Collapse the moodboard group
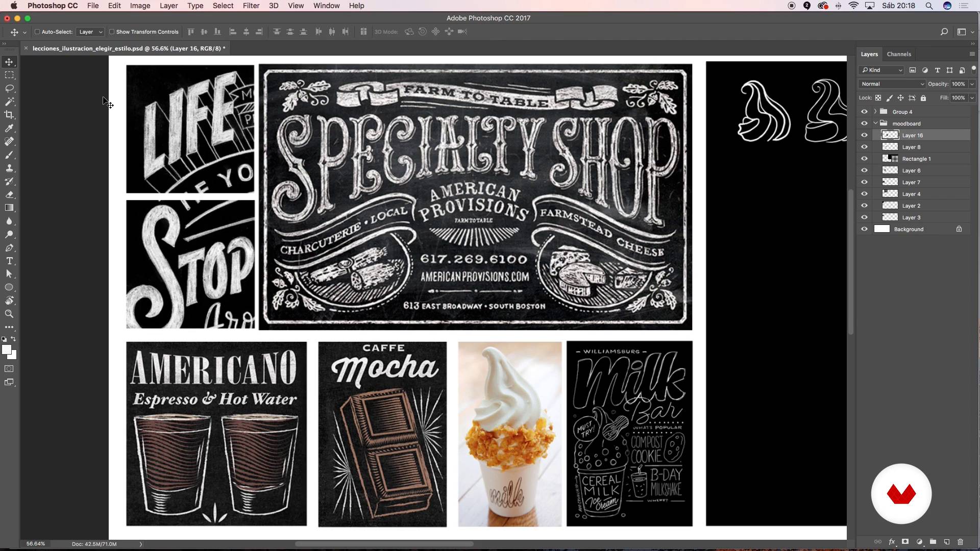The image size is (980, 551). pyautogui.click(x=875, y=123)
